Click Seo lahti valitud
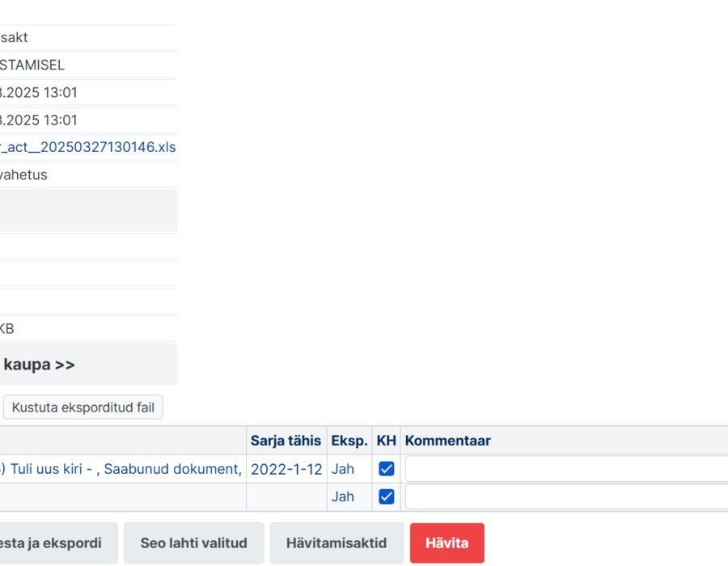 coord(193,543)
